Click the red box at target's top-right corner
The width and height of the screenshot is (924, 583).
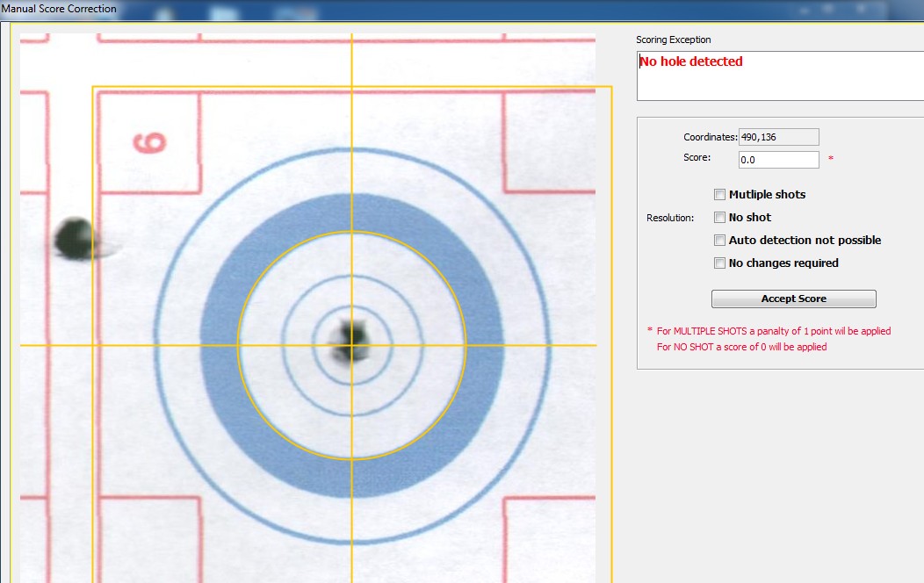pos(548,142)
